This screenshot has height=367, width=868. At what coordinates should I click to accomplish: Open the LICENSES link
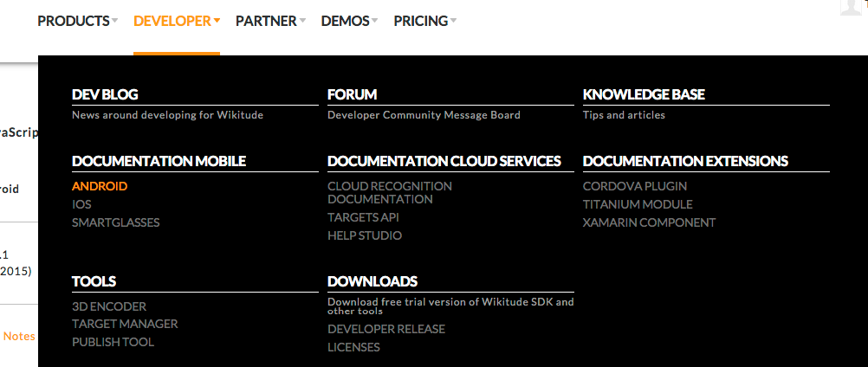click(353, 347)
